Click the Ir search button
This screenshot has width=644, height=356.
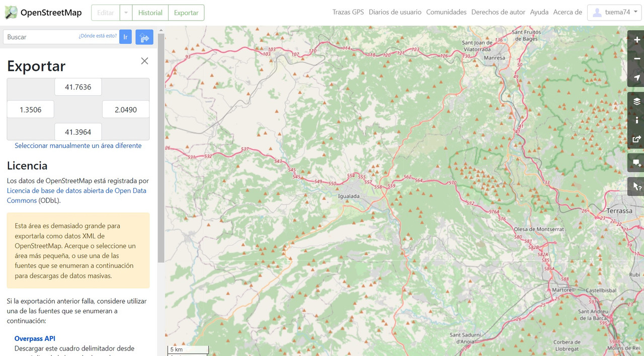(x=125, y=37)
